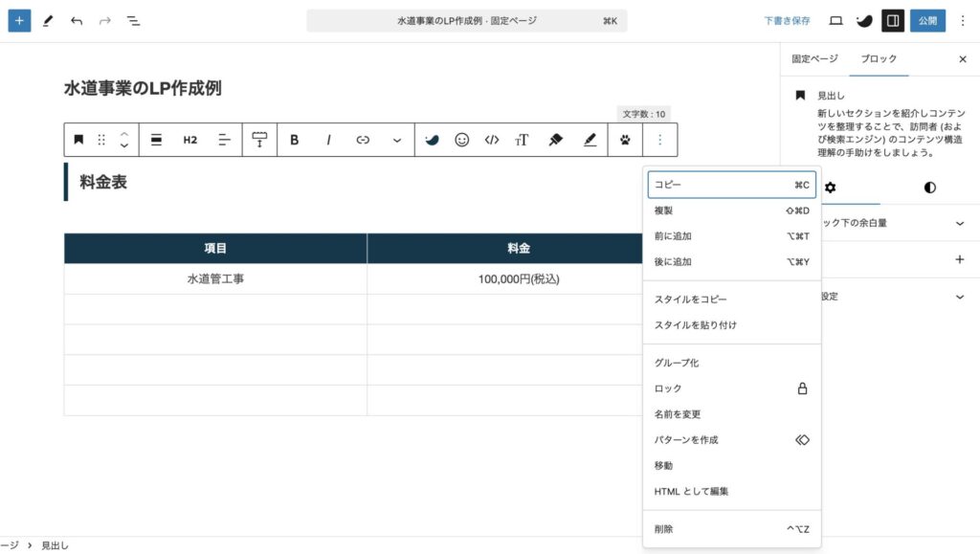The width and height of the screenshot is (980, 554).
Task: Click the paw print icon in toolbar
Action: click(625, 140)
